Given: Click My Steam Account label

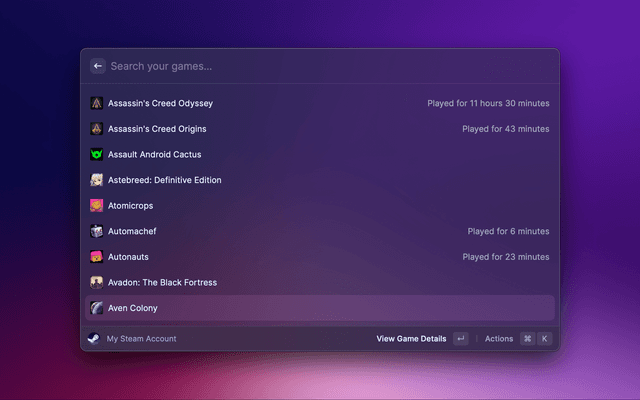Looking at the screenshot, I should [141, 339].
